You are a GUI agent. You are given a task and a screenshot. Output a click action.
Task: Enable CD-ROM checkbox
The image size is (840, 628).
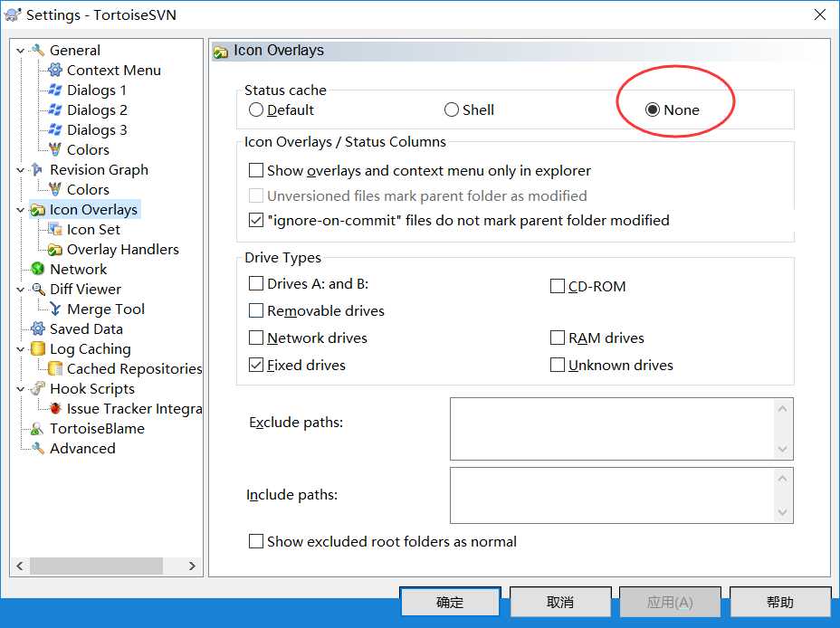click(x=558, y=287)
